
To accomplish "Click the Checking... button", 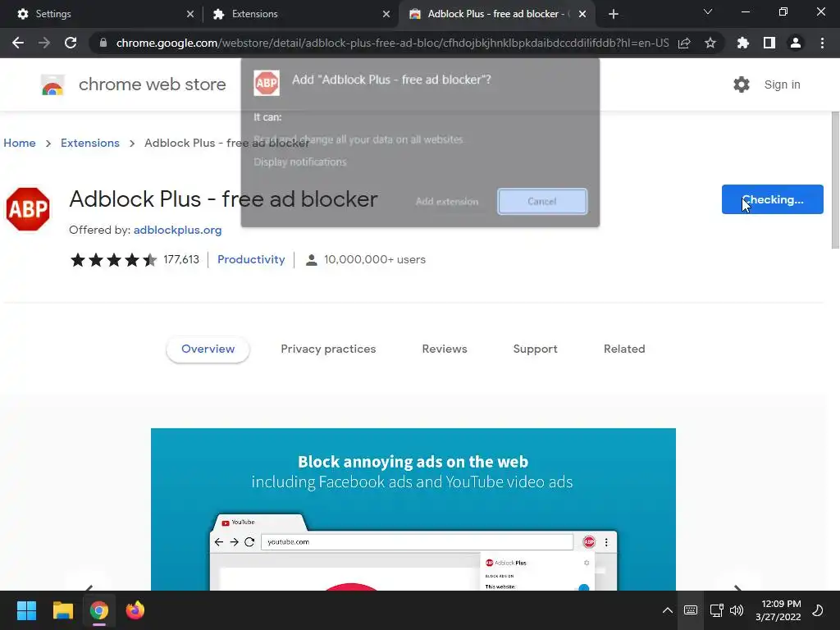I will coord(772,199).
